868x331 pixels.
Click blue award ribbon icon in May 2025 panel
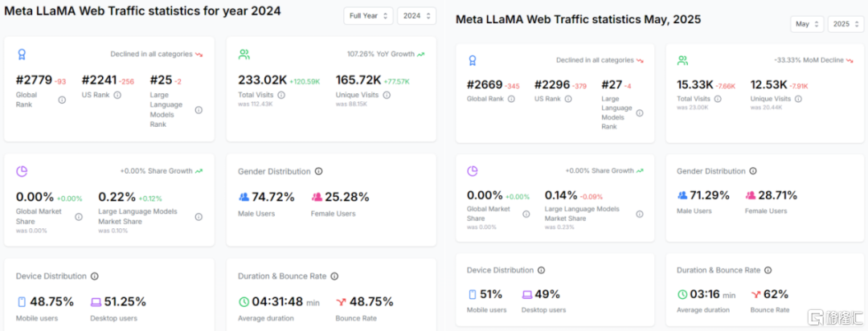(473, 60)
